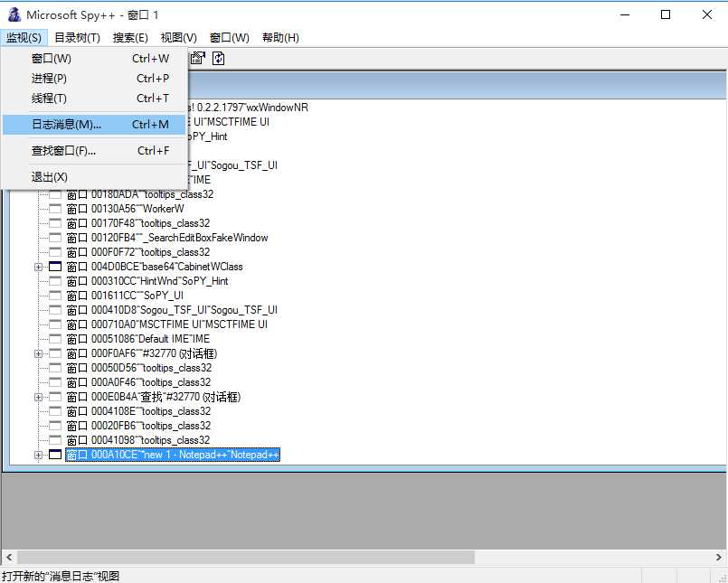Open the 视图(V) menu
Screen dimensions: 728x583
[179, 38]
